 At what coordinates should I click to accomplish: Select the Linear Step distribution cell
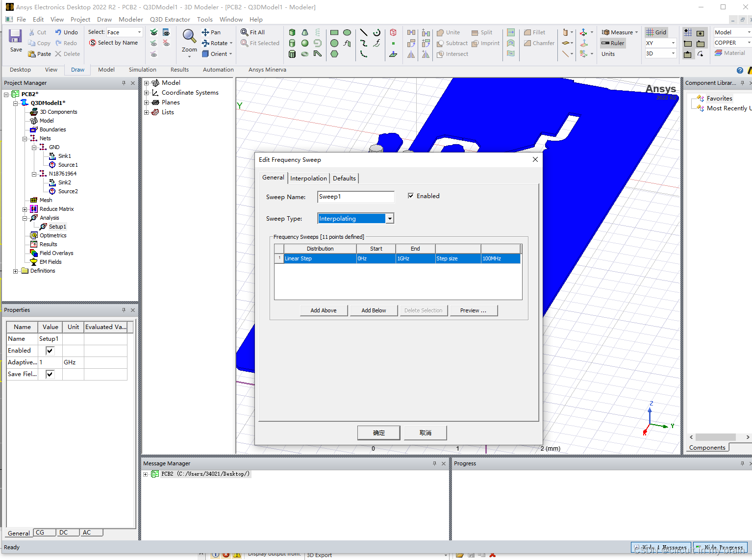(320, 258)
